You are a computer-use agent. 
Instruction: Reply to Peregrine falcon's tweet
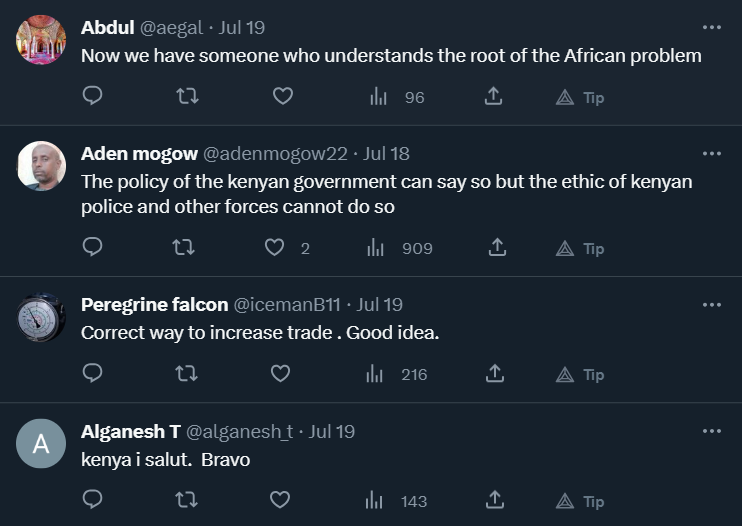coord(93,374)
